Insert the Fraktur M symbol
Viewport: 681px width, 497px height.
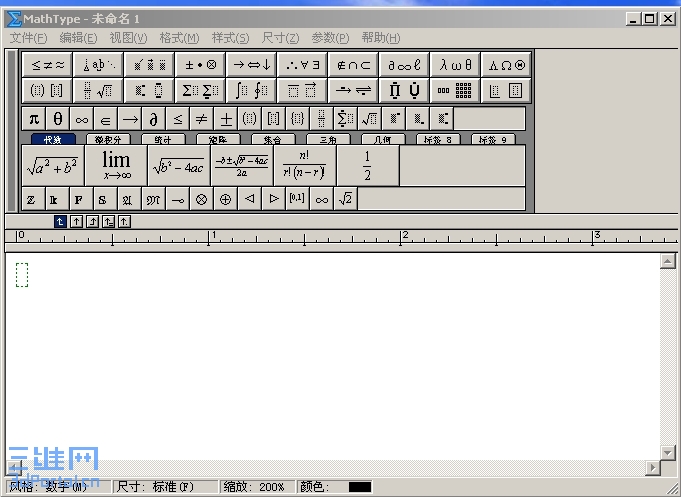point(153,199)
